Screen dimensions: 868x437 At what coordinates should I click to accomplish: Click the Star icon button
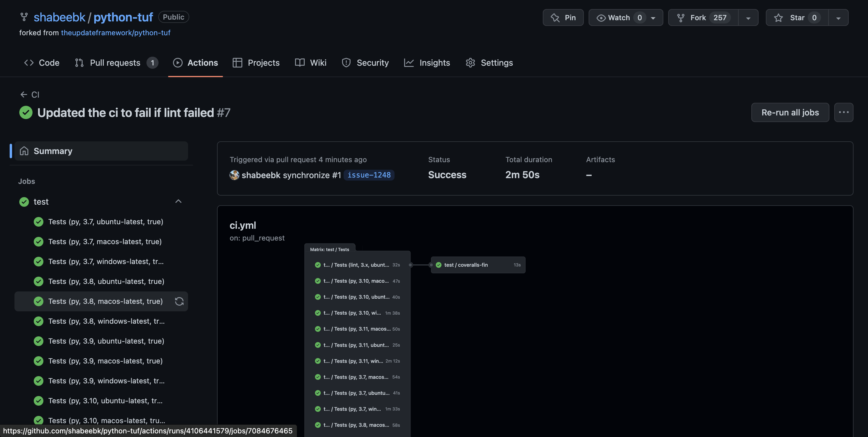tap(797, 17)
